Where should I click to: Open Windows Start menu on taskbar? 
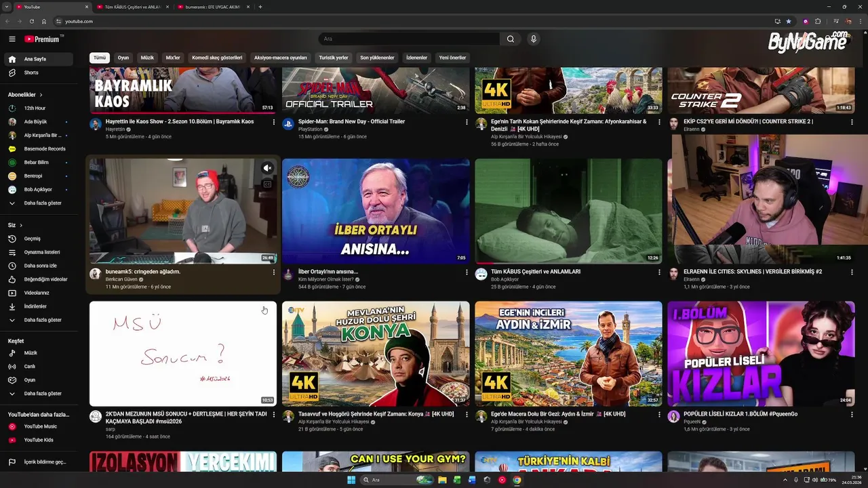coord(351,480)
